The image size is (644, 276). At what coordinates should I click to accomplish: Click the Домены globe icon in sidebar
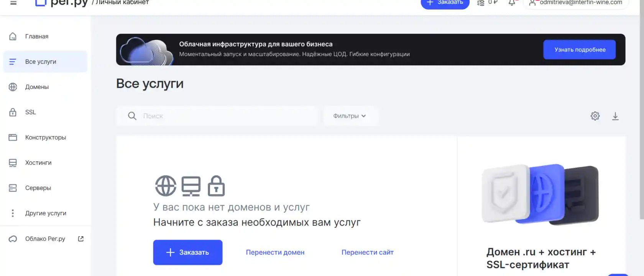(13, 87)
